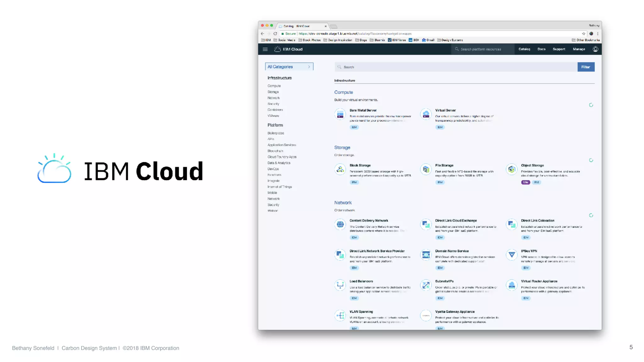Click the blue Filter button
The height and width of the screenshot is (362, 644).
pos(586,67)
